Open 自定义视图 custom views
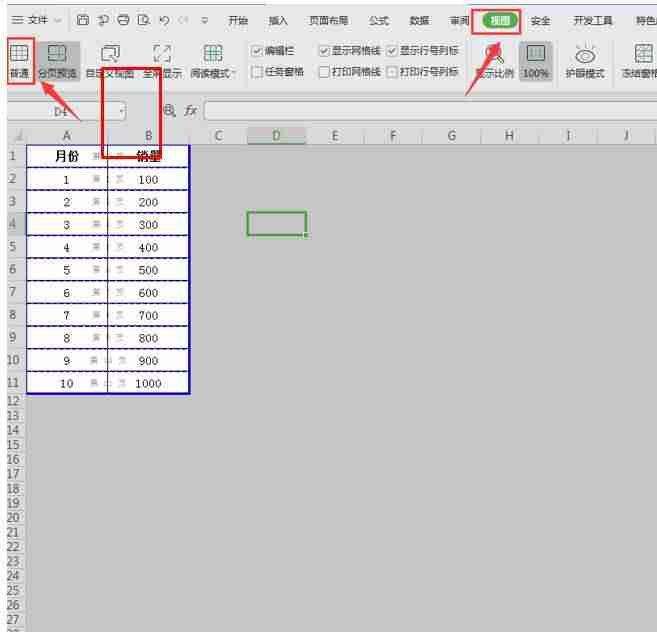Viewport: 657px width, 632px height. pos(110,61)
